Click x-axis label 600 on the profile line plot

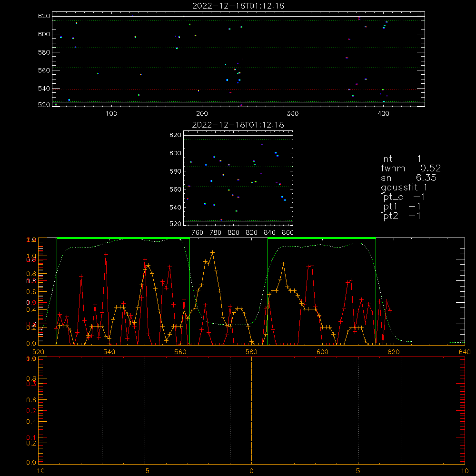click(x=322, y=352)
